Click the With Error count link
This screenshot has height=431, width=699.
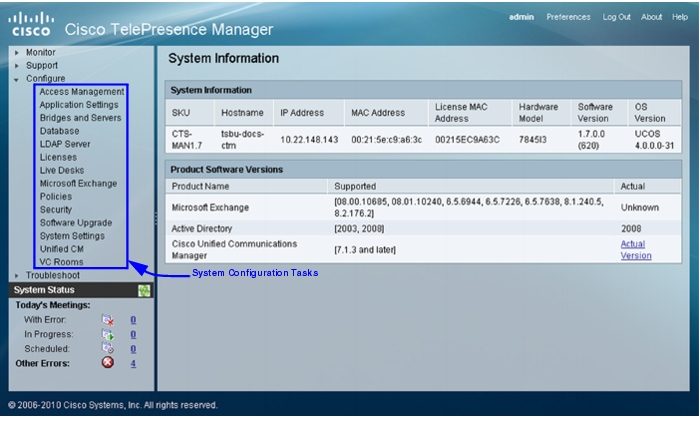pyautogui.click(x=133, y=320)
